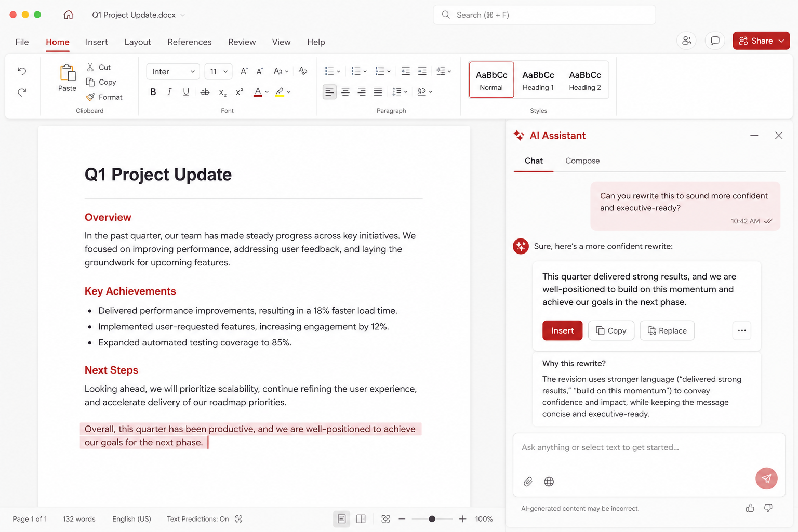Toggle italic formatting
This screenshot has height=532, width=798.
(169, 92)
